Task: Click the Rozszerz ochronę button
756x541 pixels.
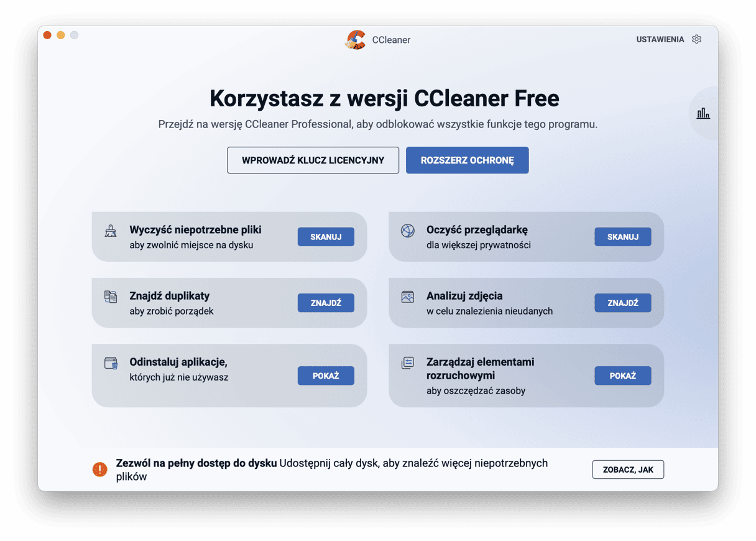Action: click(467, 160)
